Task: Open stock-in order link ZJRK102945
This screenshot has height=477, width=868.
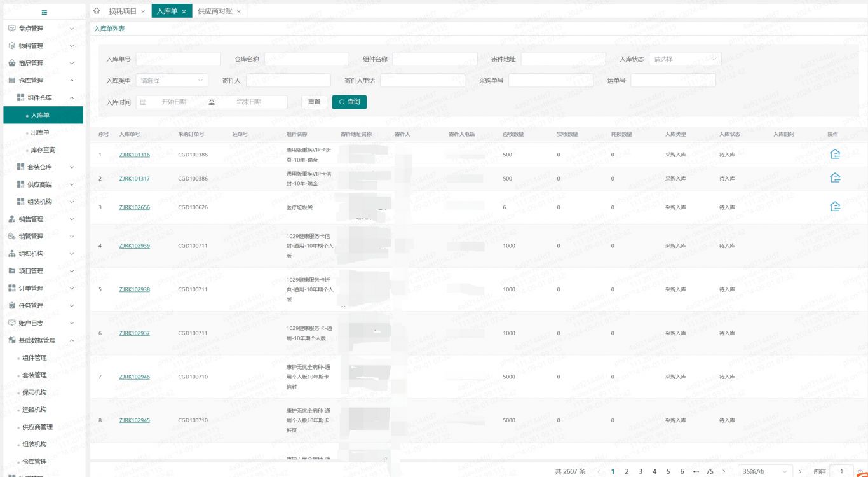Action: pos(135,420)
